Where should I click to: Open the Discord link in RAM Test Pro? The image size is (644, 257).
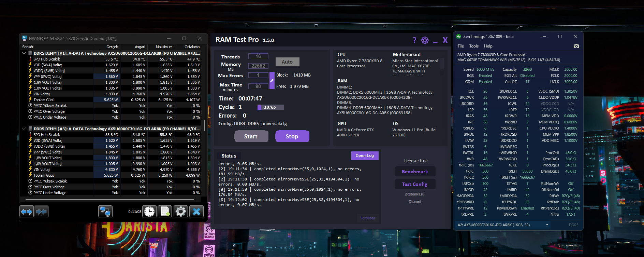[x=415, y=202]
